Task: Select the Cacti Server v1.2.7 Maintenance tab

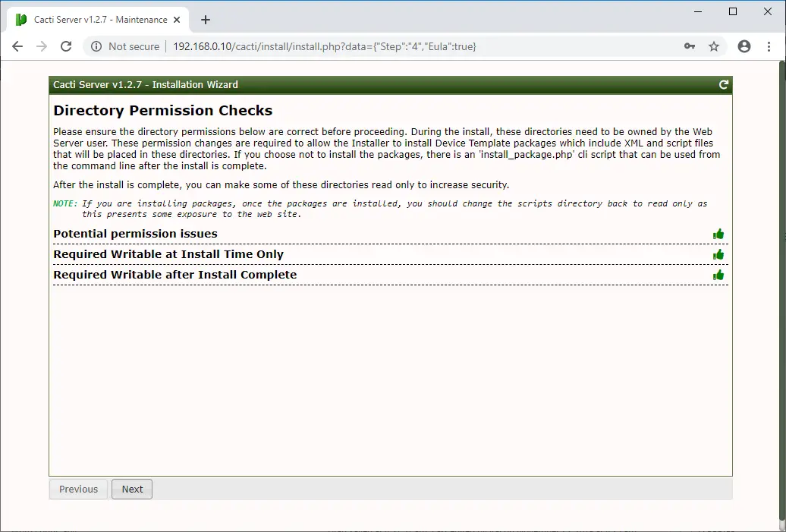Action: pos(99,20)
